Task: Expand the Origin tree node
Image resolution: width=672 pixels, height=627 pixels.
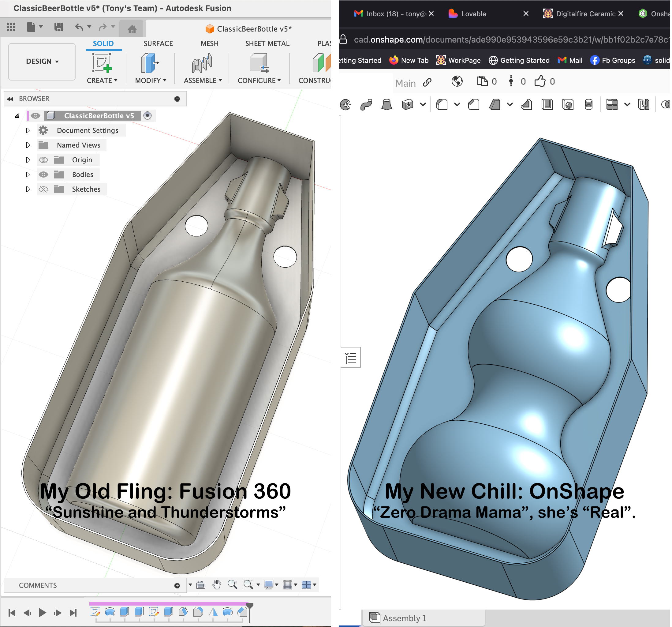Action: [x=28, y=160]
